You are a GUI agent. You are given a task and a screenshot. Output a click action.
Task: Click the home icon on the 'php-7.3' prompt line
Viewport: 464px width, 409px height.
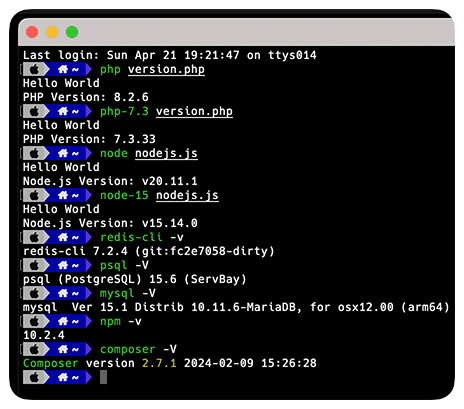pyautogui.click(x=63, y=111)
